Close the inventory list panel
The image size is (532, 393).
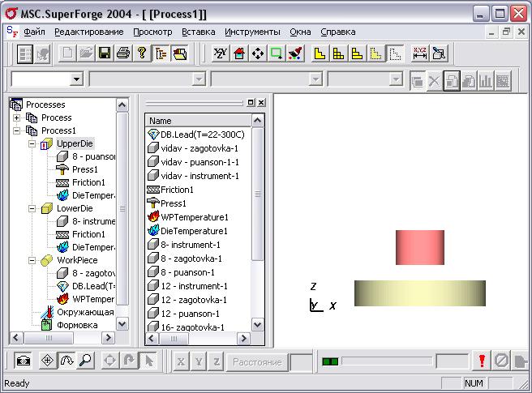coord(261,102)
